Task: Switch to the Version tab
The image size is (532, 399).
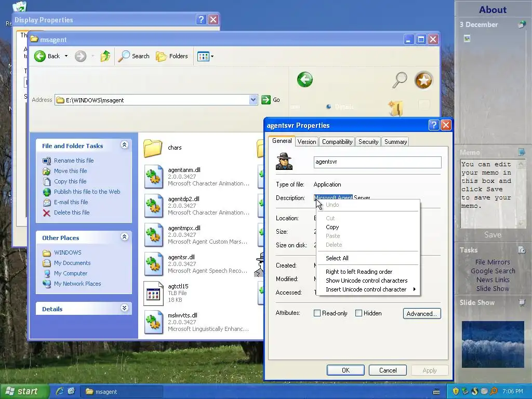Action: [307, 142]
